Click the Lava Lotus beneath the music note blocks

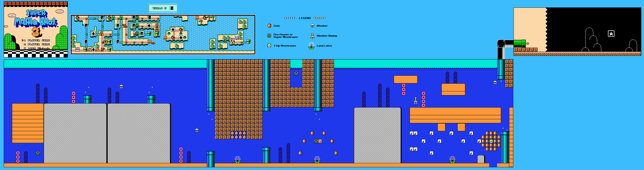pos(452,160)
